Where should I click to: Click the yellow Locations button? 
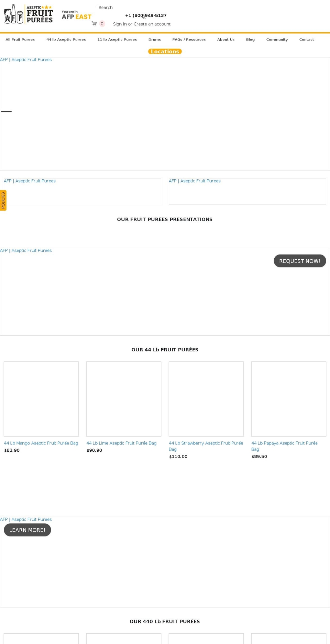pyautogui.click(x=165, y=52)
